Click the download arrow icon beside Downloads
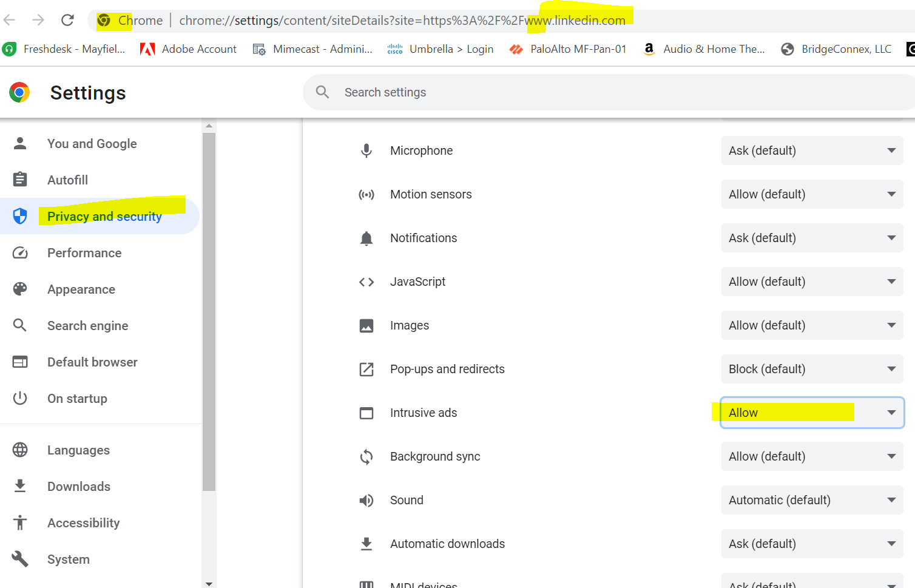This screenshot has height=588, width=915. click(20, 486)
